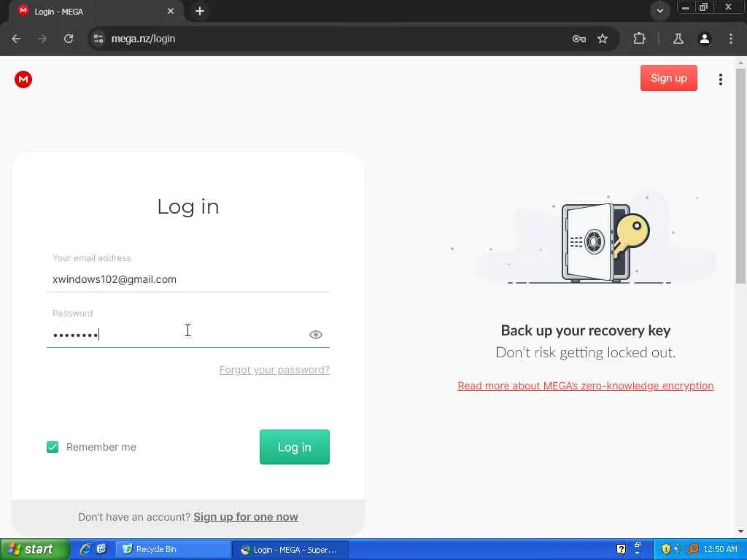This screenshot has height=560, width=747.
Task: Click the second quick launch browser icon
Action: [x=101, y=550]
